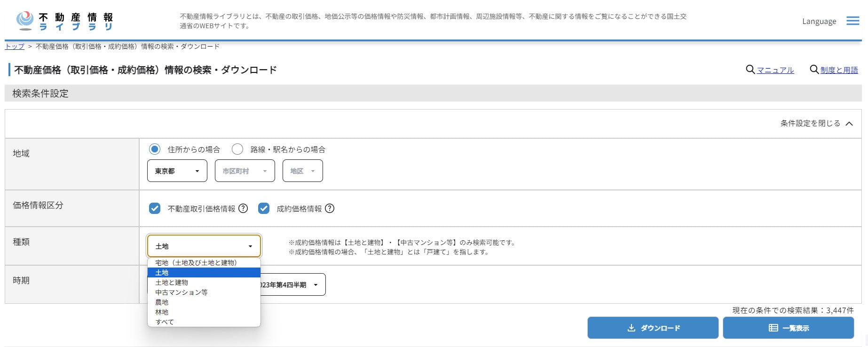The image size is (868, 347).
Task: Open the 市区町村 dropdown
Action: tap(245, 171)
